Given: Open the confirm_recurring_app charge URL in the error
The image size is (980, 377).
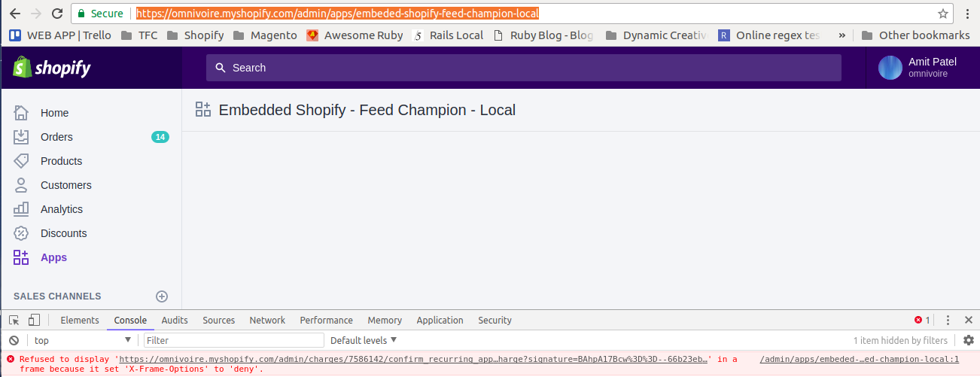Looking at the screenshot, I should point(415,360).
